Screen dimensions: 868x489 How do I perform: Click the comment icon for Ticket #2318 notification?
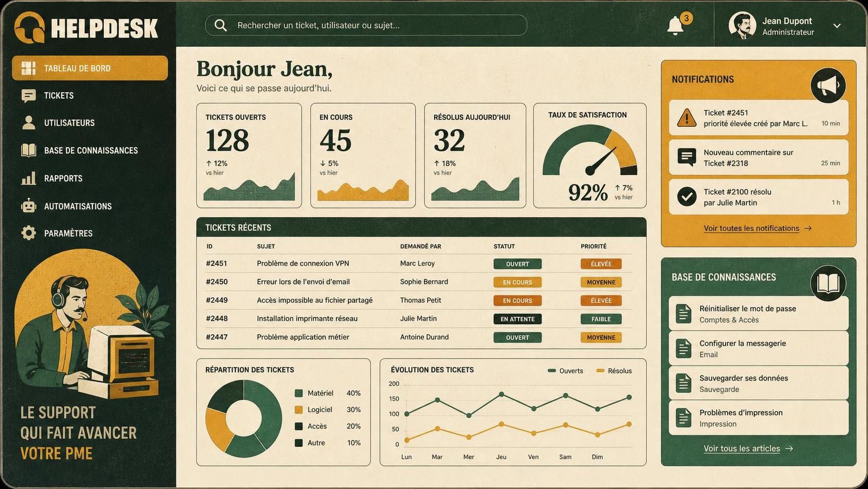[x=687, y=157]
